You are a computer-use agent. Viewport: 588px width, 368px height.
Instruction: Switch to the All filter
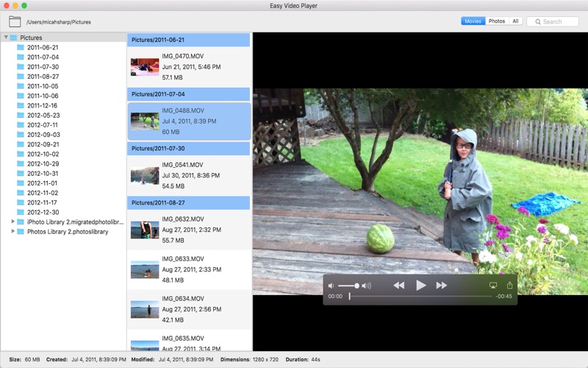tap(515, 21)
